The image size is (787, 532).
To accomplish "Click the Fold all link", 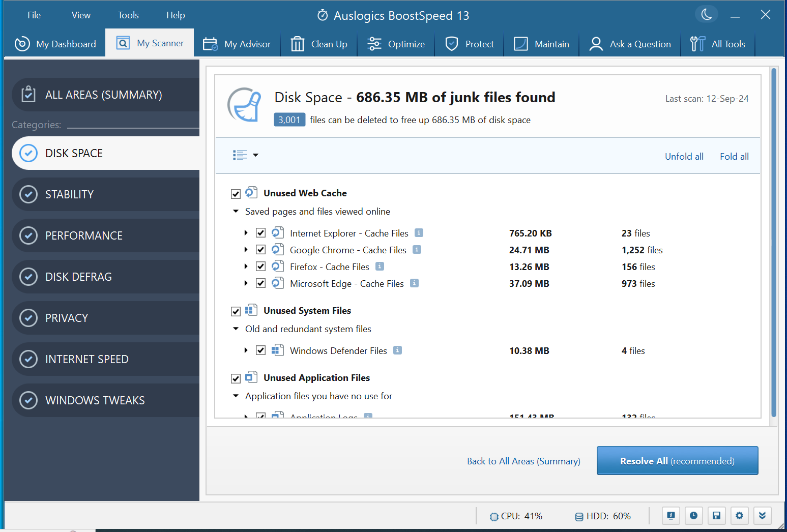I will 734,157.
